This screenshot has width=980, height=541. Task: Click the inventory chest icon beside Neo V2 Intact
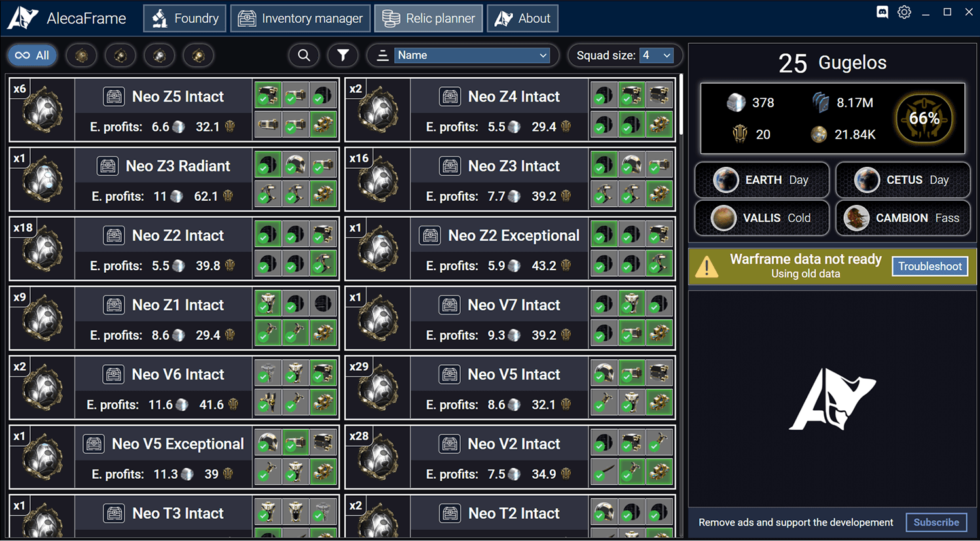click(450, 444)
